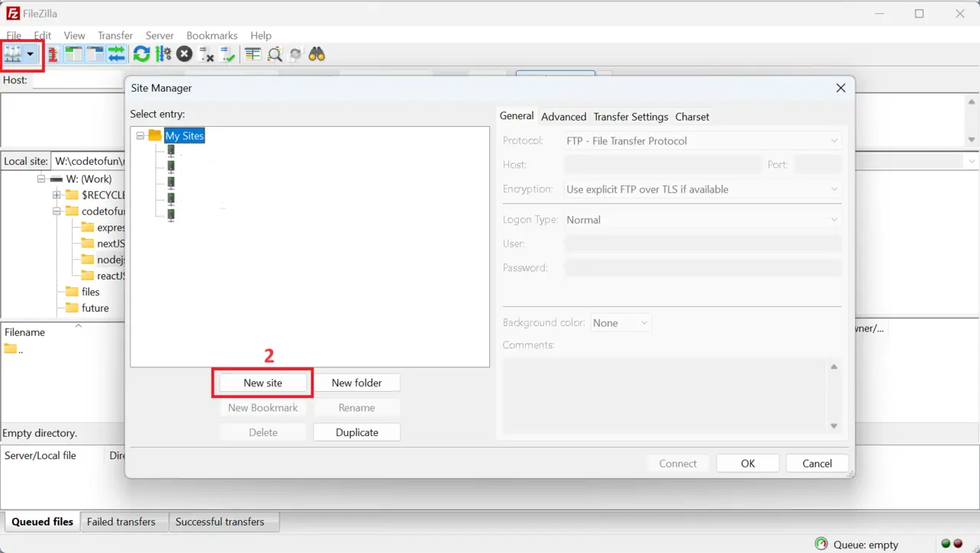The image size is (980, 553).
Task: Close the Site Manager dialog
Action: click(x=840, y=88)
